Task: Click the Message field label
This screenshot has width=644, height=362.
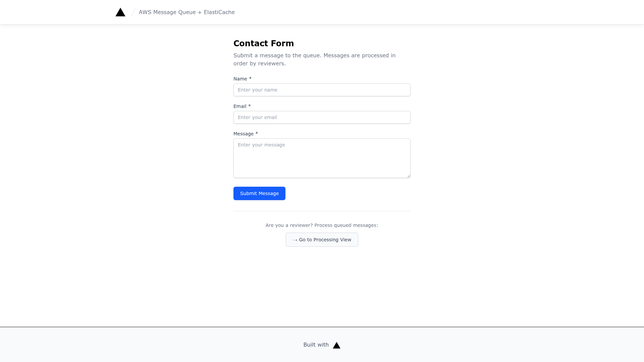Action: (x=244, y=134)
